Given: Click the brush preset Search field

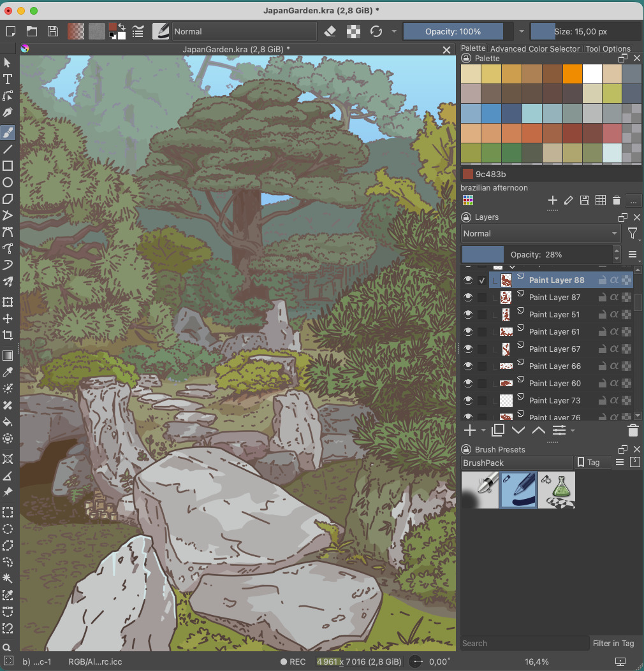Looking at the screenshot, I should point(523,643).
